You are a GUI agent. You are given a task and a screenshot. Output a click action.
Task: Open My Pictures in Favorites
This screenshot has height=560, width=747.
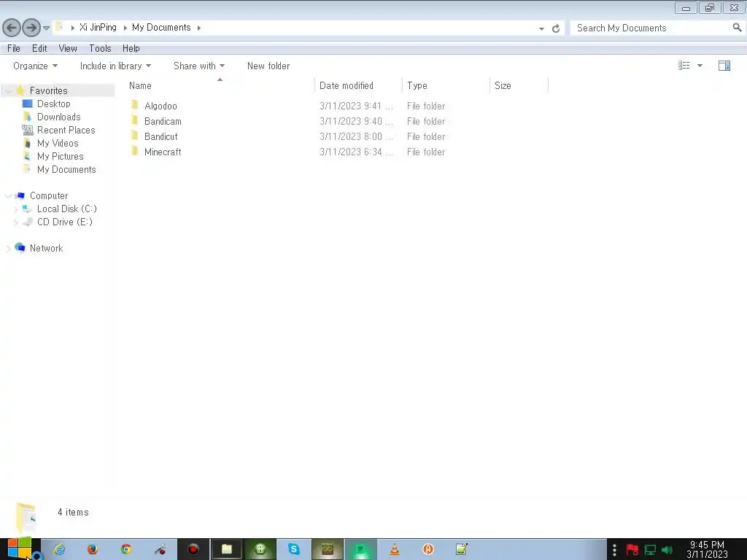[x=61, y=156]
